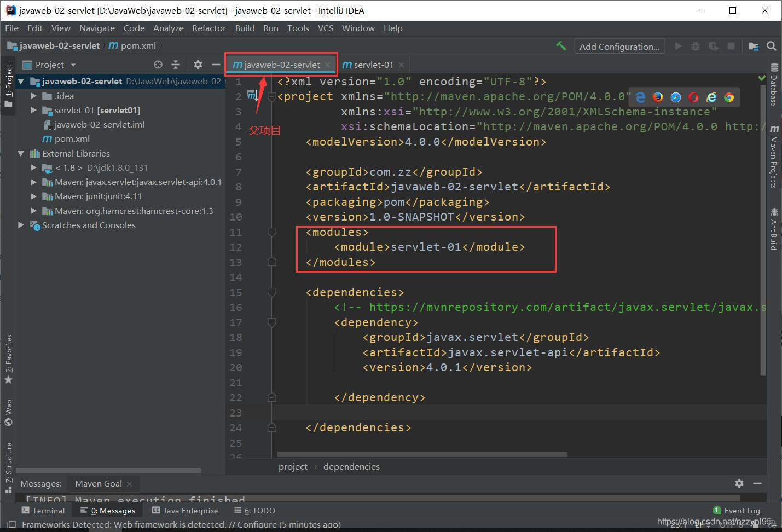Toggle the 2: Favorites side tool window
Image resolution: width=782 pixels, height=532 pixels.
click(x=8, y=359)
